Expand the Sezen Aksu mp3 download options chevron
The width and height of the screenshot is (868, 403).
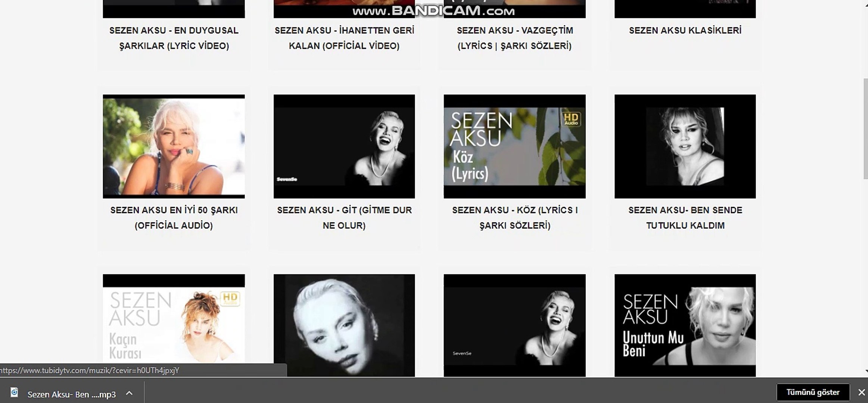tap(129, 393)
